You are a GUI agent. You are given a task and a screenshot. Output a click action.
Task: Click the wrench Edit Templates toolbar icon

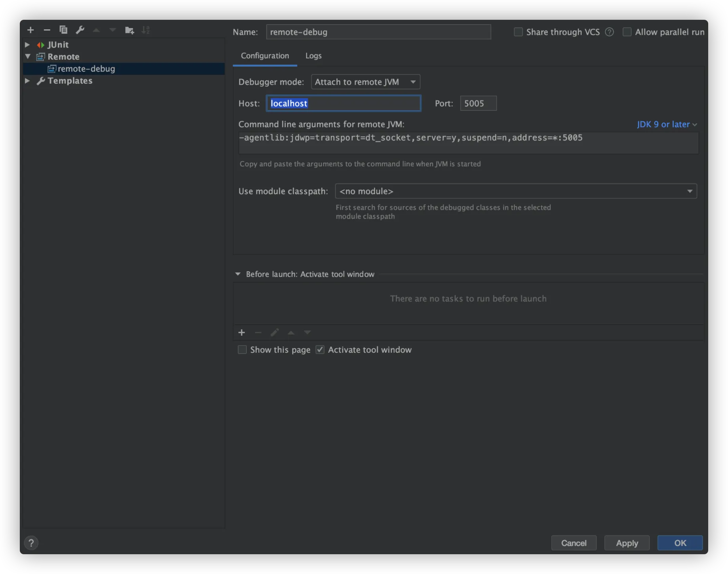[80, 30]
